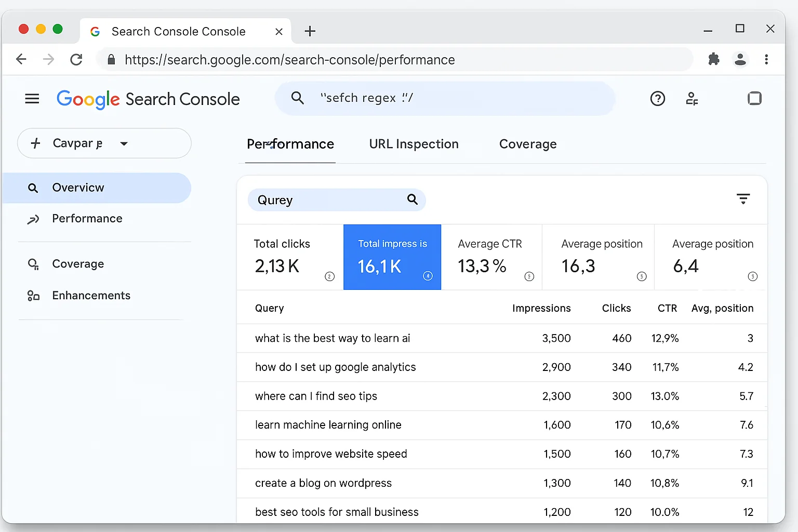Click the Enhancements icon in the sidebar
Image resolution: width=798 pixels, height=532 pixels.
(x=33, y=296)
